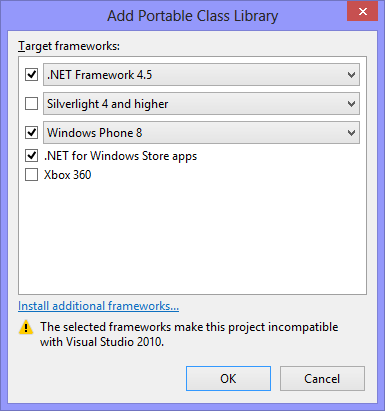Tick the Xbox 360 checkbox
This screenshot has width=385, height=411.
pos(32,175)
